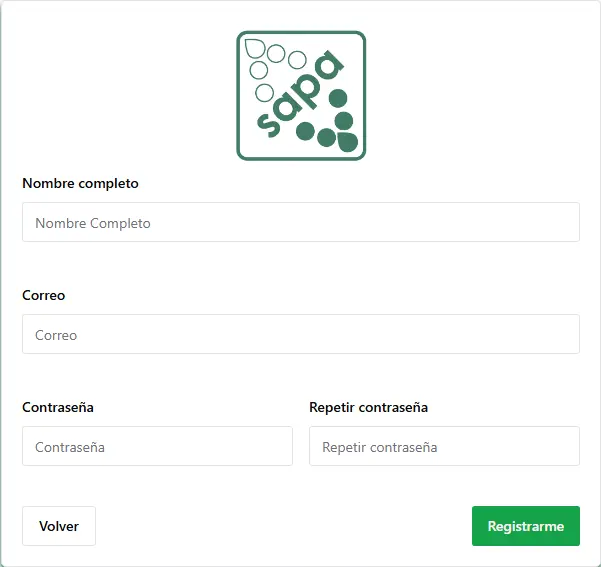Click into the Correo email field
The height and width of the screenshot is (567, 601).
(300, 334)
